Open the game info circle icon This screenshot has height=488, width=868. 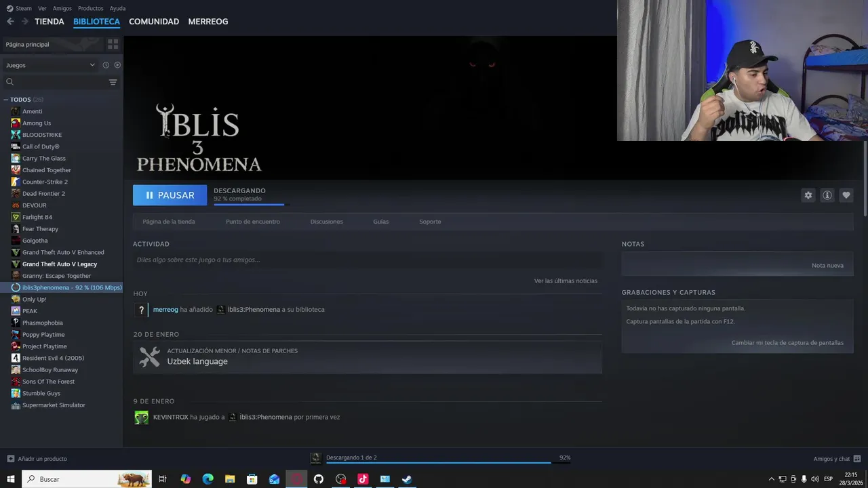(x=827, y=195)
